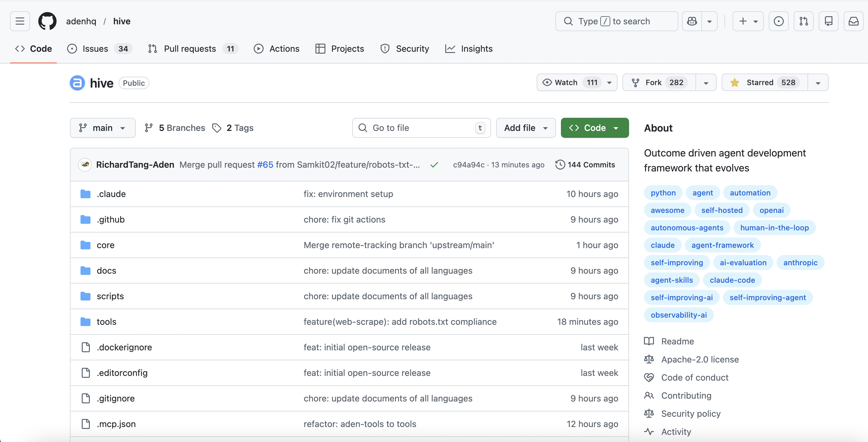Click the commit history clock icon
Viewport: 868px width, 442px height.
pyautogui.click(x=560, y=165)
